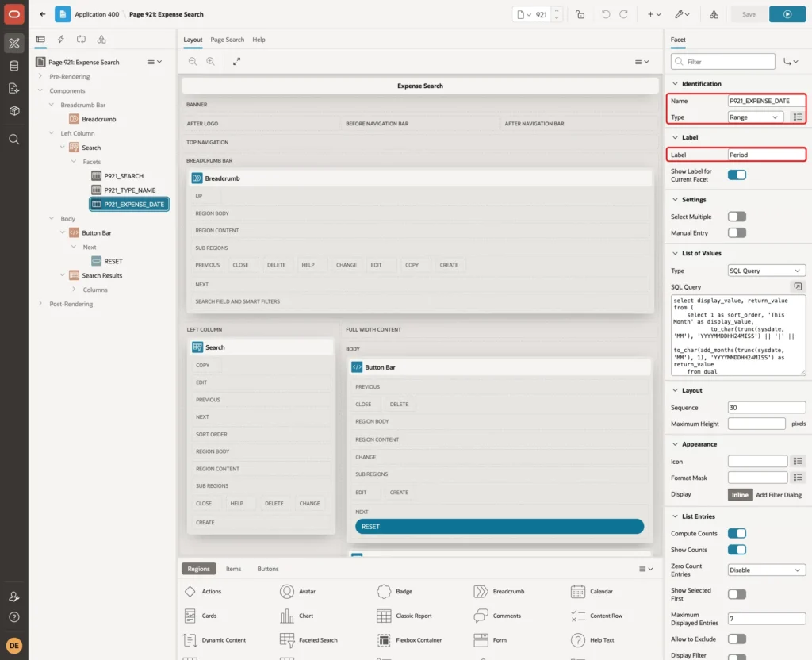
Task: Open the Gallery cube icon
Action: (14, 110)
